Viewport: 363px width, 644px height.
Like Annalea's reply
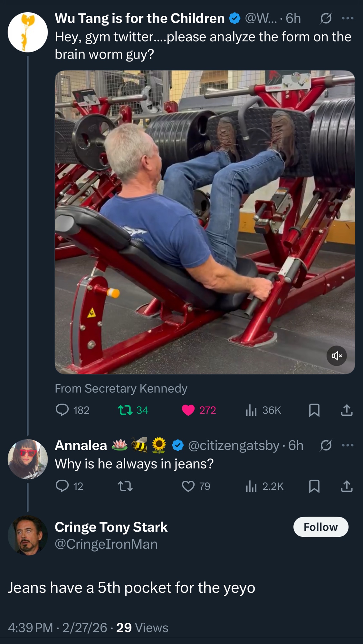pos(188,486)
